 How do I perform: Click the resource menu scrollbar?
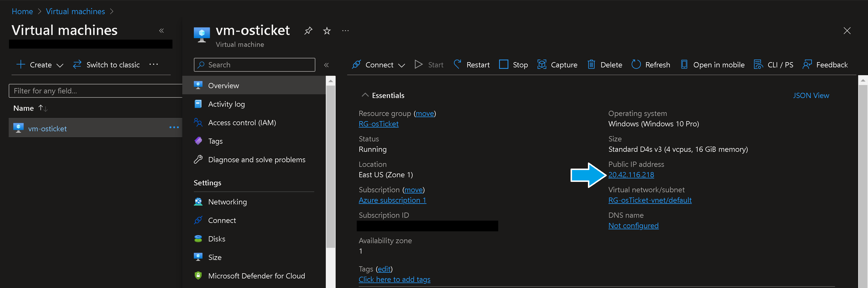330,167
